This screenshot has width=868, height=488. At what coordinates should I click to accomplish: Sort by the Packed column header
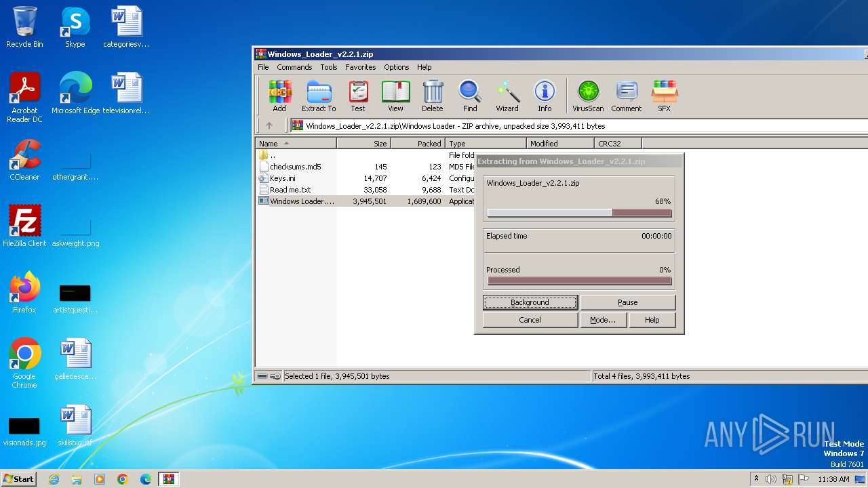coord(418,143)
